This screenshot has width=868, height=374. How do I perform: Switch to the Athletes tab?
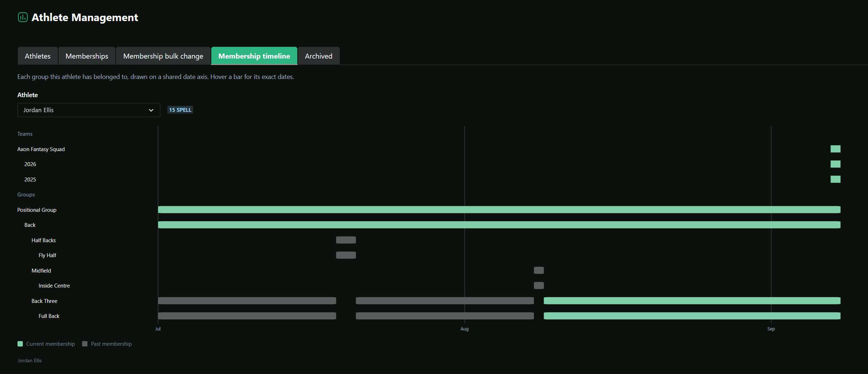37,56
